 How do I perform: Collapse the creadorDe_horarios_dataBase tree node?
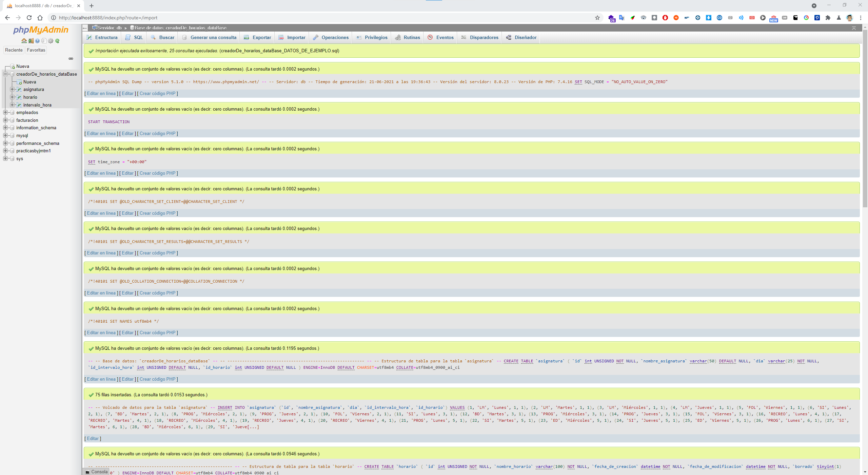pos(5,74)
